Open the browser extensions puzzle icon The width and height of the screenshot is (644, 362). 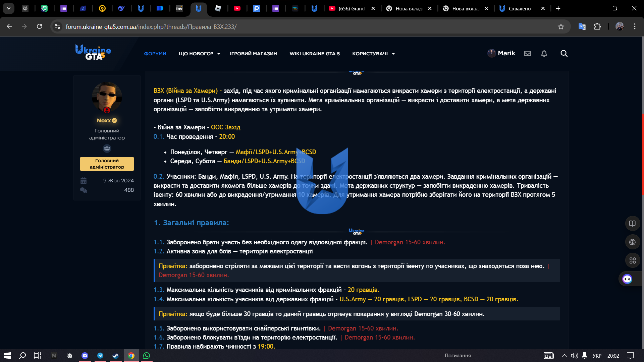pos(597,26)
